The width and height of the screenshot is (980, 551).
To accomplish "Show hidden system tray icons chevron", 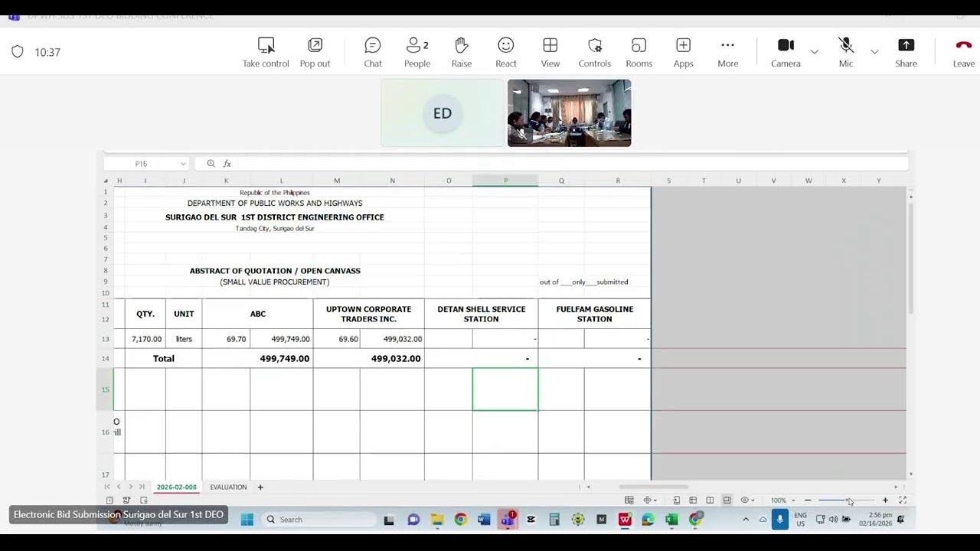I will [x=746, y=520].
